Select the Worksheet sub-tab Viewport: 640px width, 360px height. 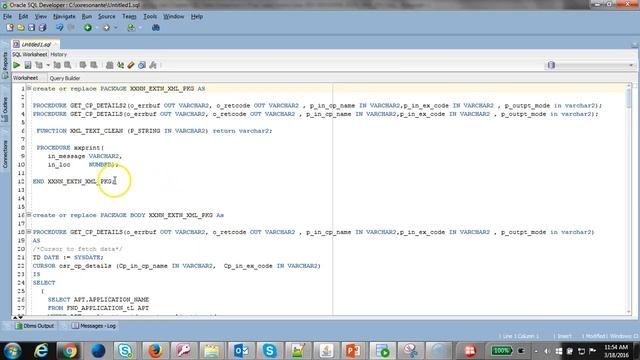coord(25,78)
